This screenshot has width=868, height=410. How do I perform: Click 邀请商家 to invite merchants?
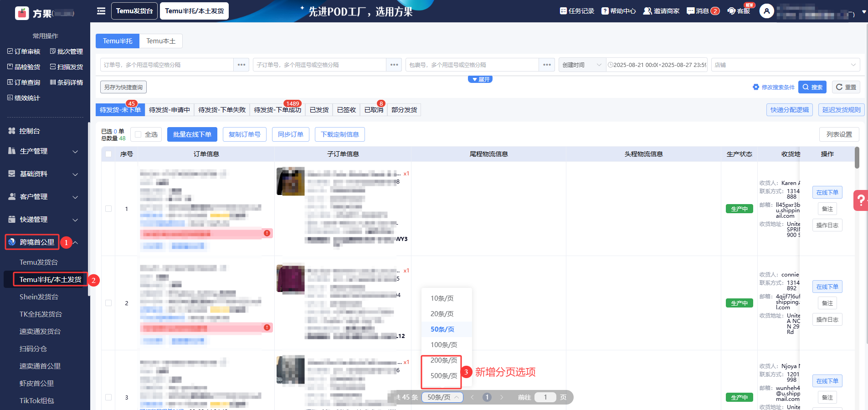point(661,11)
